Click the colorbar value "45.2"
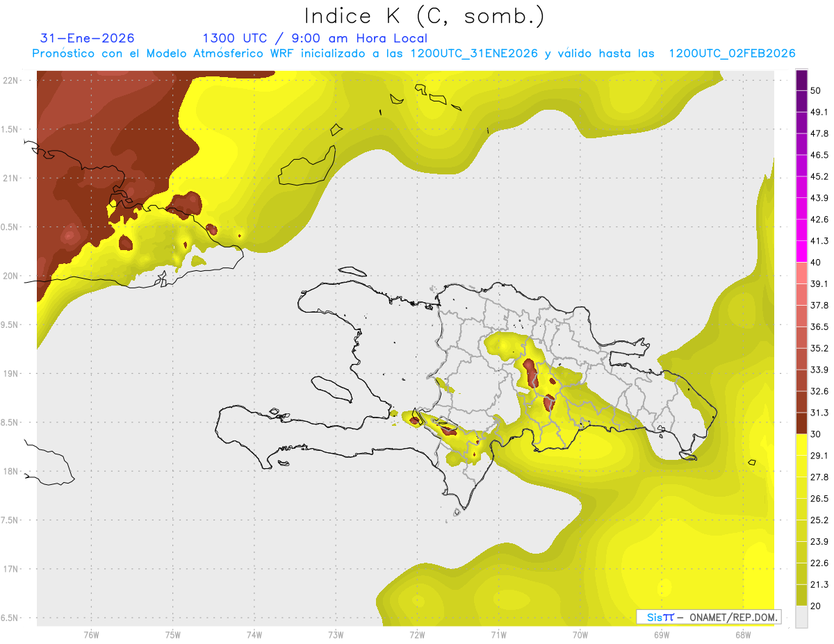Viewport: 834px width, 644px height. coord(819,176)
